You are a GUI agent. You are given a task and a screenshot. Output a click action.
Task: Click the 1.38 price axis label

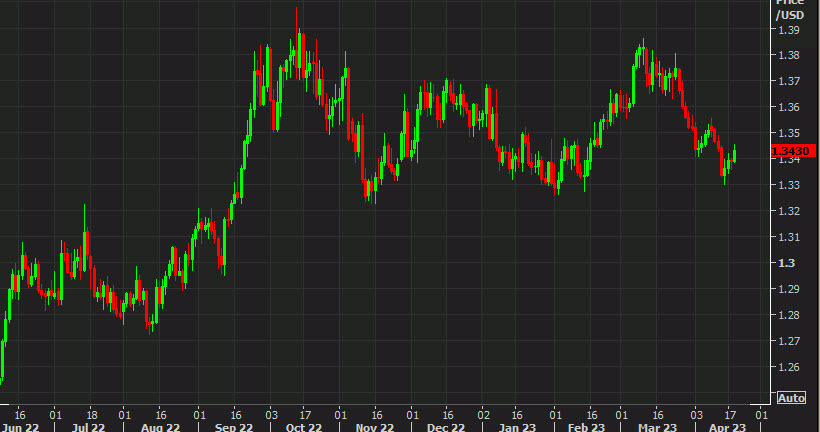pyautogui.click(x=789, y=55)
